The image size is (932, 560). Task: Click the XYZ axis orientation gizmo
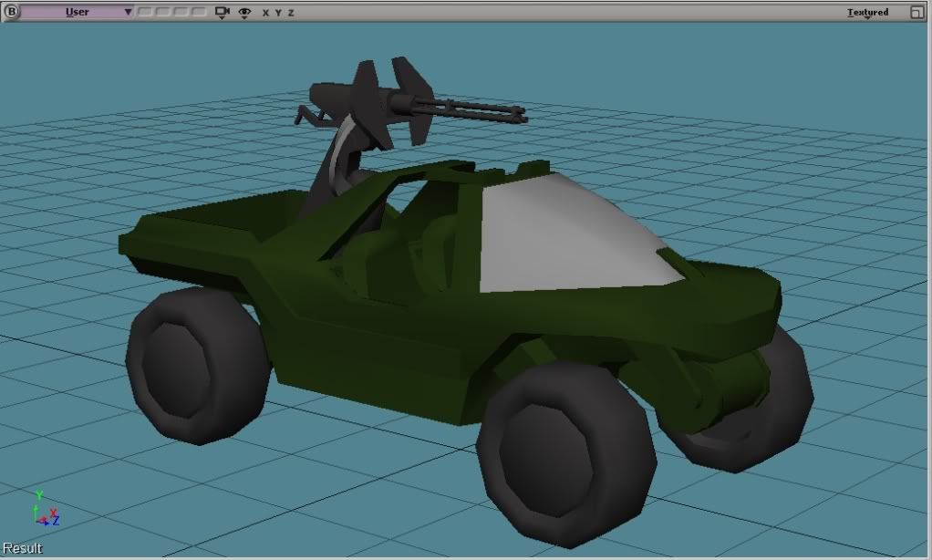coord(46,509)
